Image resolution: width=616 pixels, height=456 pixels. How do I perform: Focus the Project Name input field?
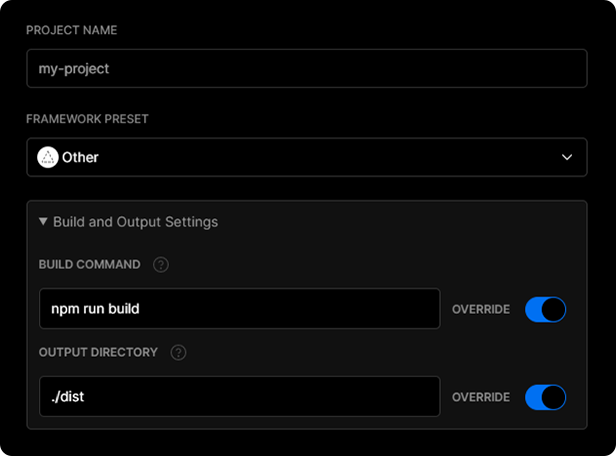pos(307,68)
